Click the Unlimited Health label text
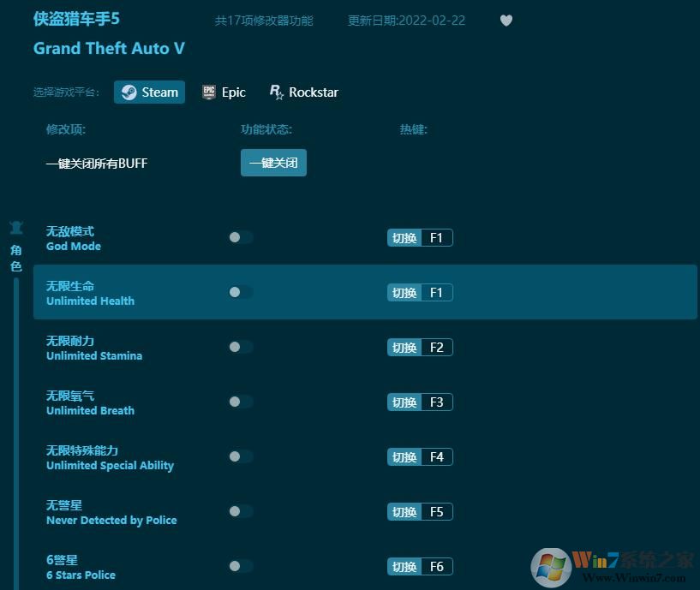 (x=90, y=301)
